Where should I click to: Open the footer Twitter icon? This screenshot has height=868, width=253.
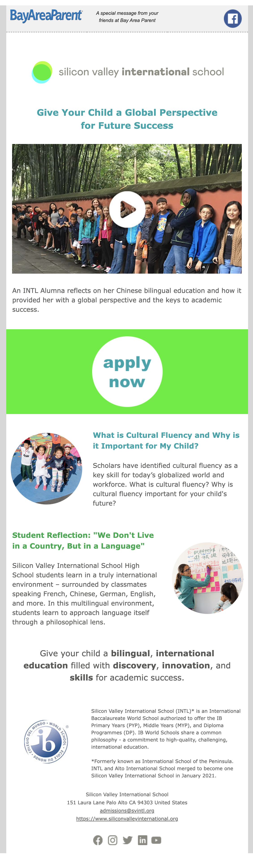pyautogui.click(x=128, y=840)
